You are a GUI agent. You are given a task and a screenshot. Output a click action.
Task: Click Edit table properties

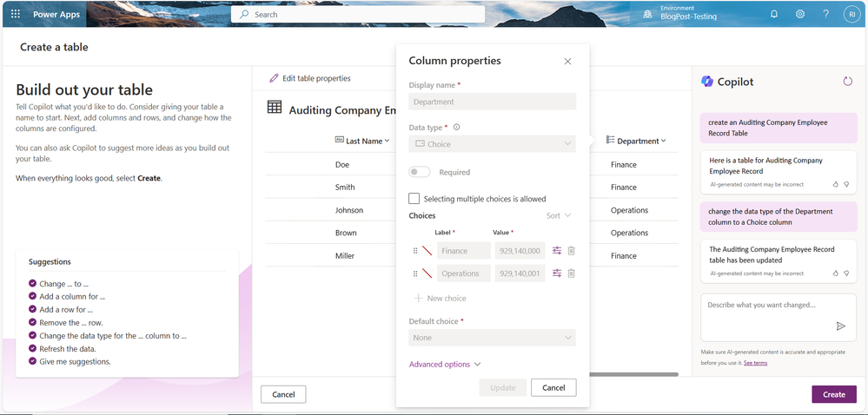pos(310,78)
